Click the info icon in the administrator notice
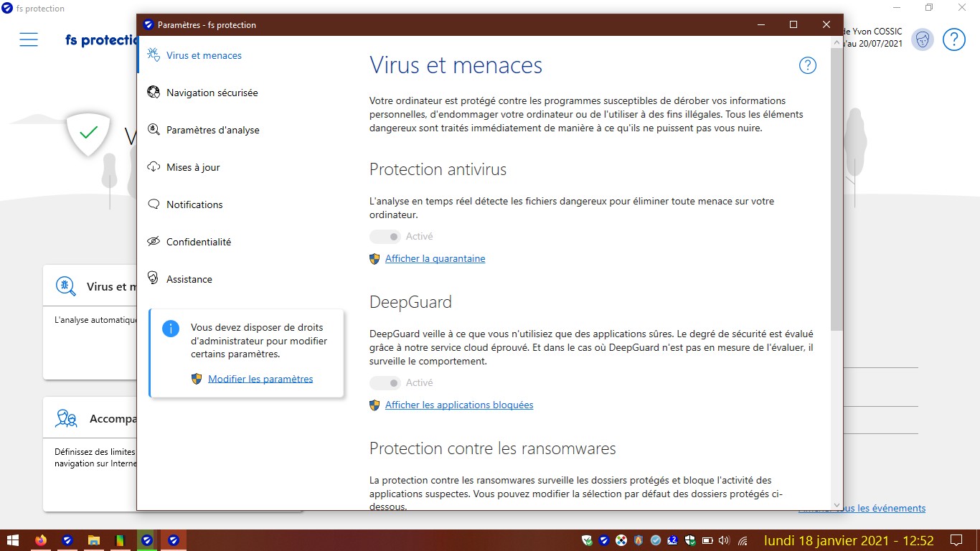Viewport: 980px width, 551px height. [171, 329]
